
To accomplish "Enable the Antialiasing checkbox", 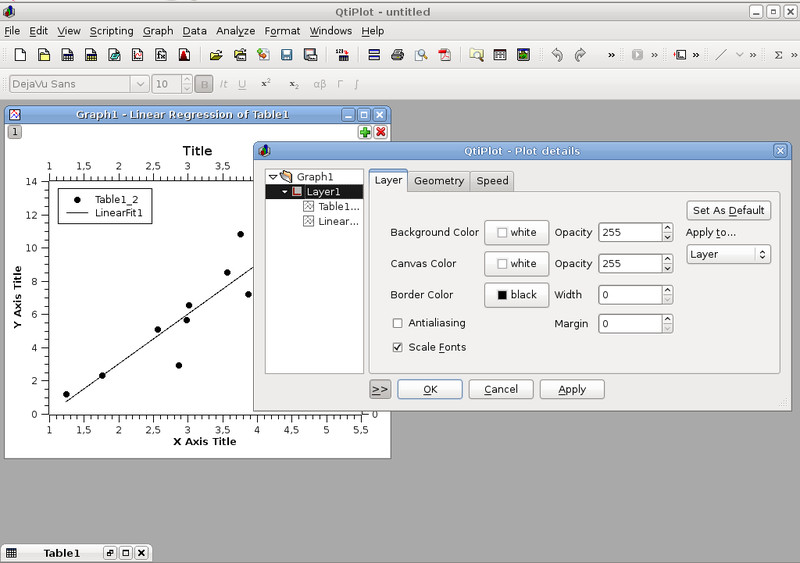I will [397, 323].
